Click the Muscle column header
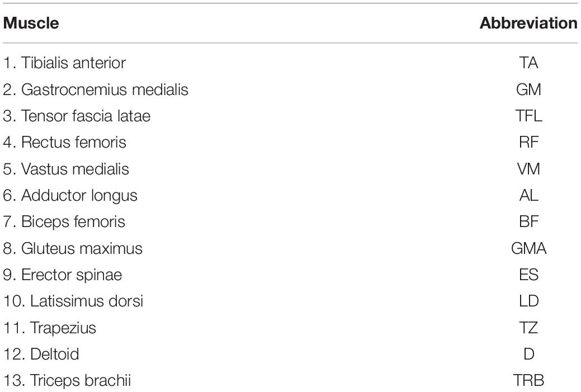The height and width of the screenshot is (392, 581). (31, 23)
